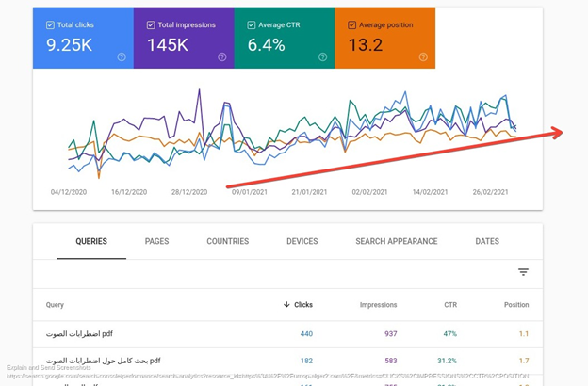Open the Search Appearance tab
Viewport: 588px width, 386px height.
click(396, 242)
